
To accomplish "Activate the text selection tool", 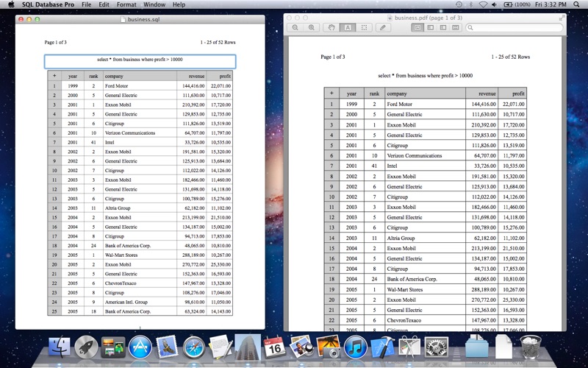I will [348, 27].
